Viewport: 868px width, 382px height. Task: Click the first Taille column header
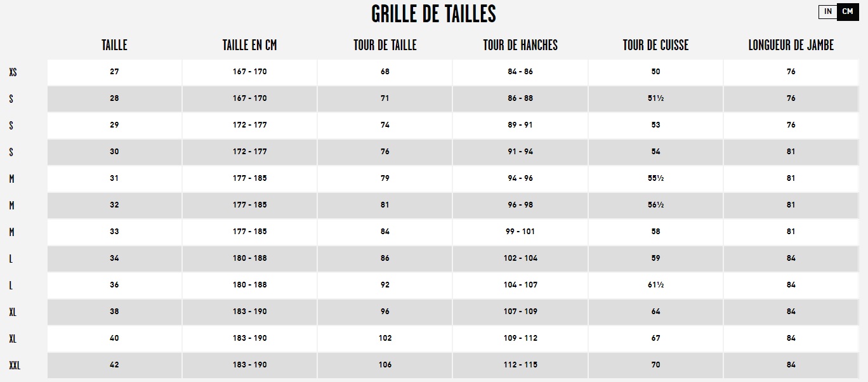pos(114,45)
